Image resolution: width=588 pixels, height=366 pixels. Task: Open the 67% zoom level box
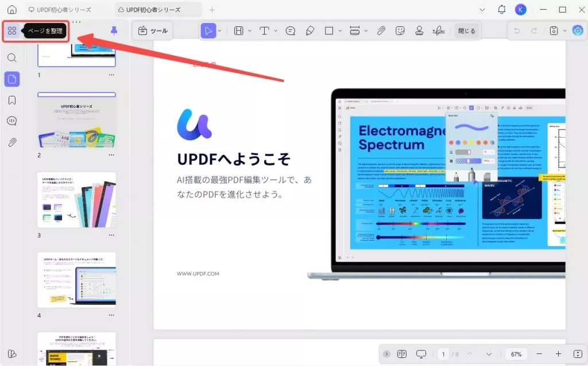(516, 354)
